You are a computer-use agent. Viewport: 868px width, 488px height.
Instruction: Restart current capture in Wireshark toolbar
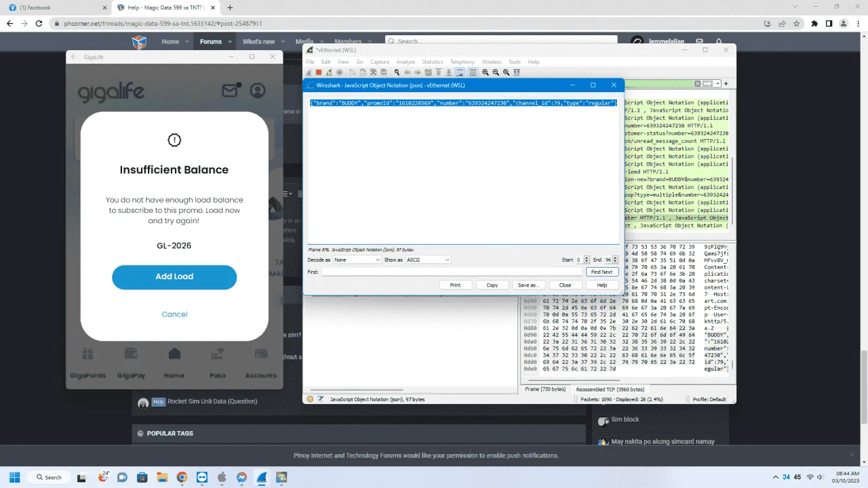pos(329,73)
